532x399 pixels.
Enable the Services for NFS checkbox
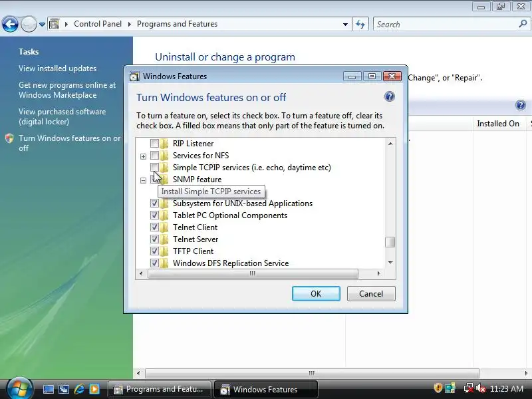pos(154,156)
